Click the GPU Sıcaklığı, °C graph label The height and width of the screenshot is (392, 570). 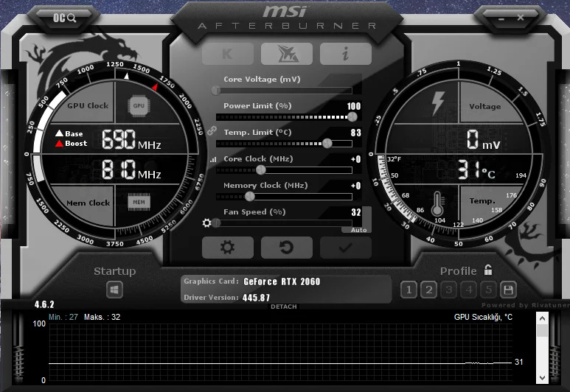coord(483,317)
